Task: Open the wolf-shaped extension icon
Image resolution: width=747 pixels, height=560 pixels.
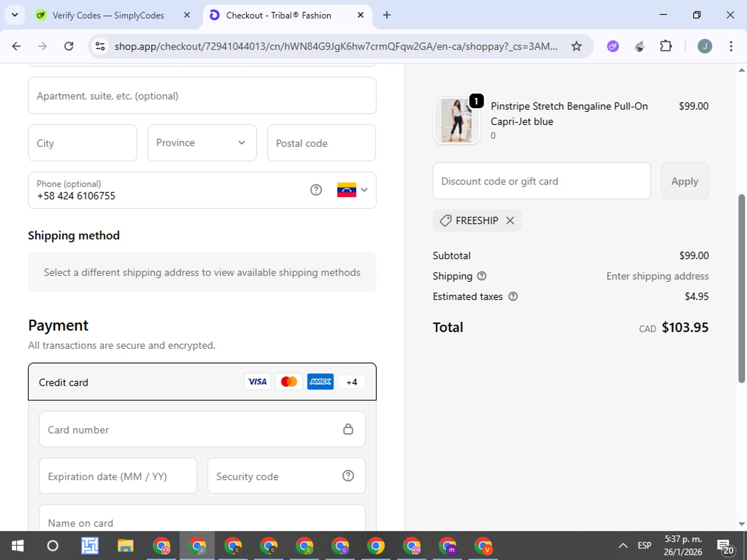Action: pyautogui.click(x=640, y=46)
